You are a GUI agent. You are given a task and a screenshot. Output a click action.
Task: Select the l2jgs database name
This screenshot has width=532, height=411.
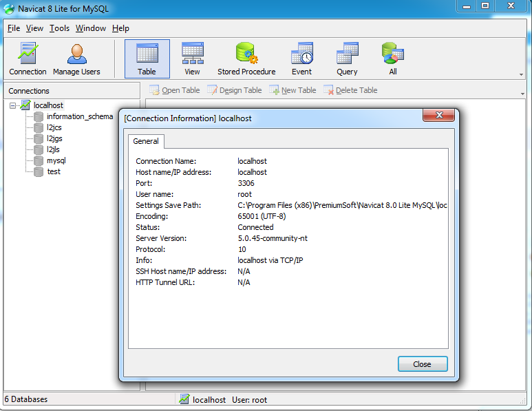coord(54,138)
